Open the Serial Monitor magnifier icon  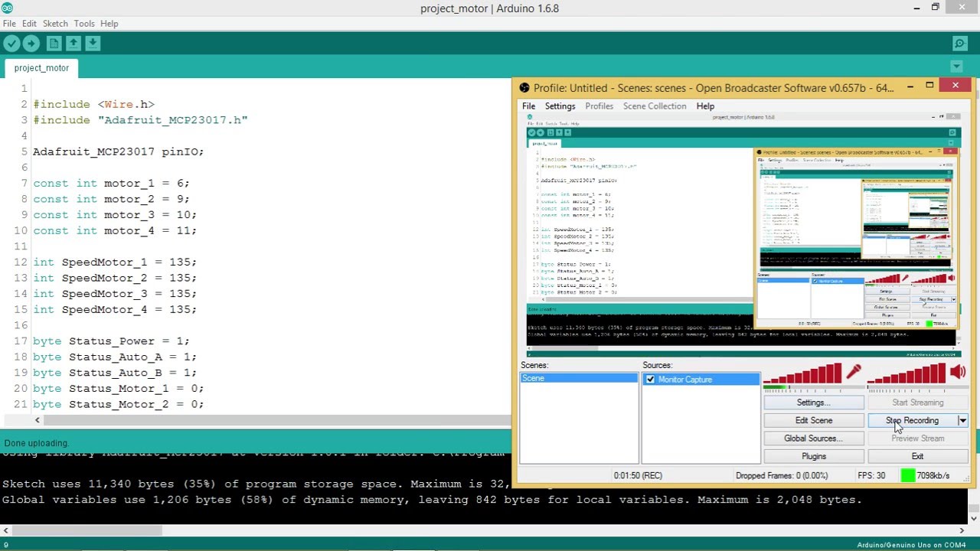point(960,44)
